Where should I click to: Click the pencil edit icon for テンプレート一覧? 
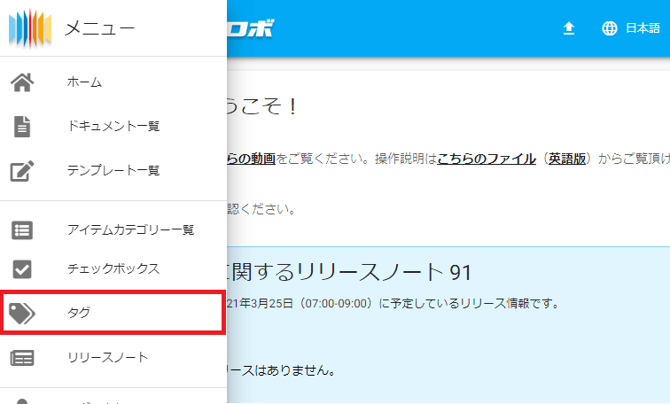[x=22, y=170]
